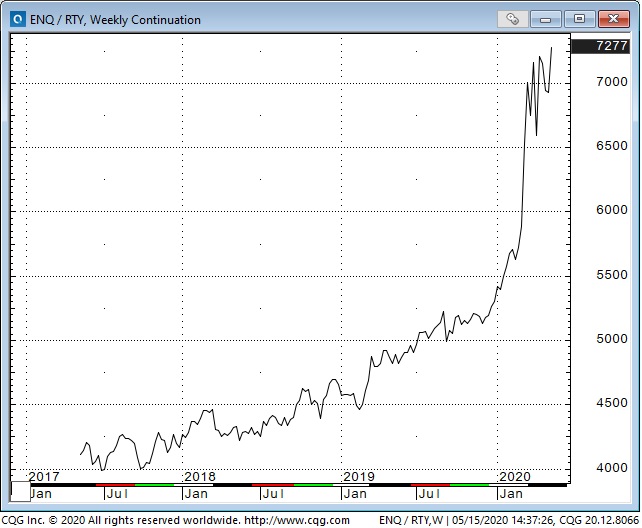Click the 2020 year label on time axis
642x528 pixels.
coord(515,476)
